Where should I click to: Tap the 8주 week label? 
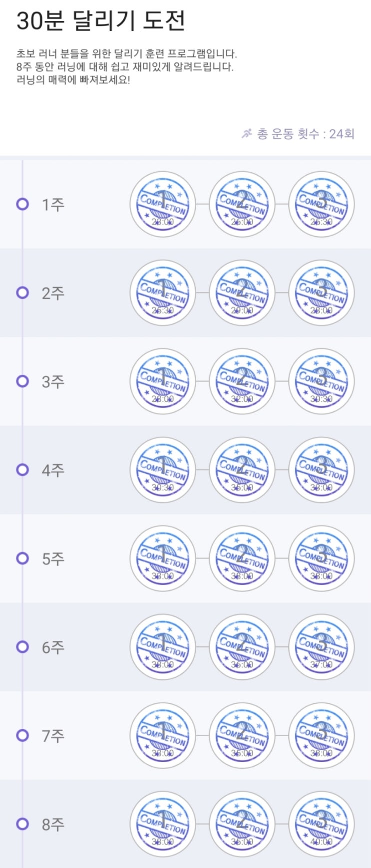[x=53, y=824]
